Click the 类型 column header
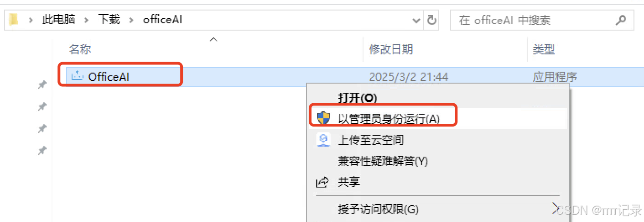Viewport: 644px width, 222px height. click(544, 49)
